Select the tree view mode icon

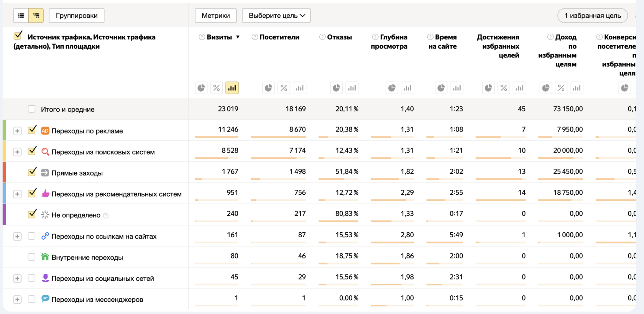[36, 16]
